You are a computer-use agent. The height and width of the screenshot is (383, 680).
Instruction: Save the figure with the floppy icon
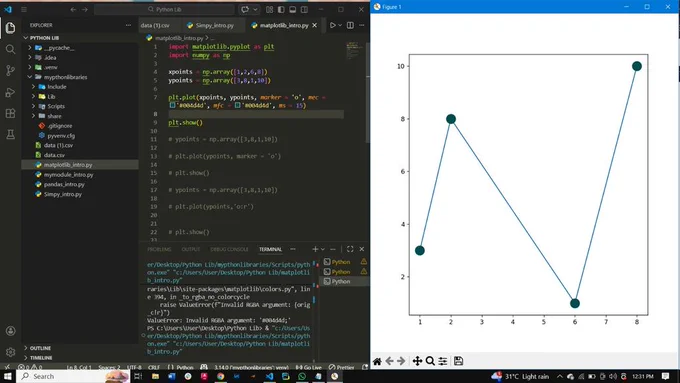click(x=458, y=361)
